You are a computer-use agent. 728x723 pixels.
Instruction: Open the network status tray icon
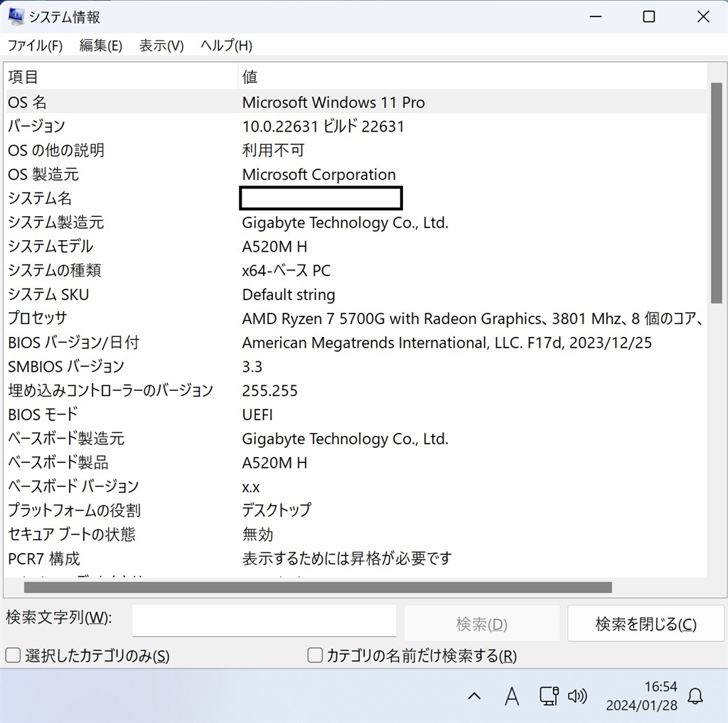[x=549, y=696]
